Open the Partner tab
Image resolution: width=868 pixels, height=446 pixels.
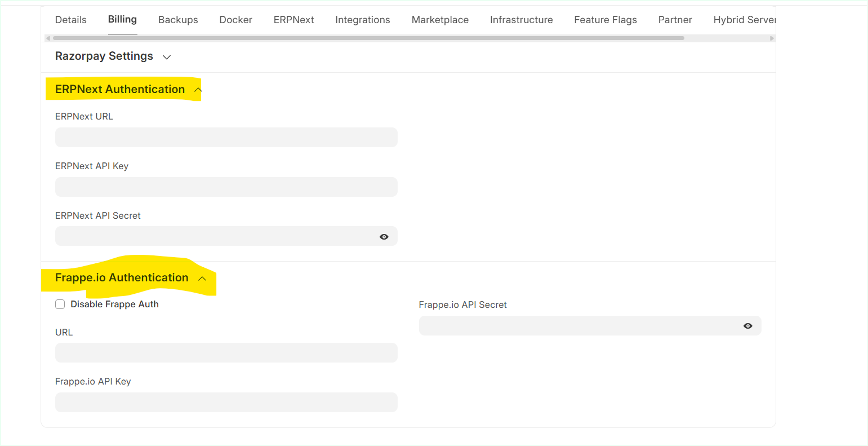675,20
